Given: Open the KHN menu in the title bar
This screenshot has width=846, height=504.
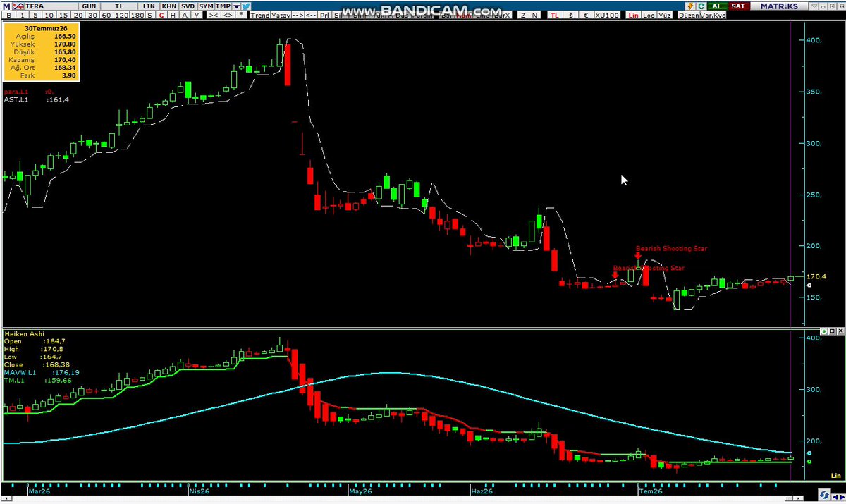Looking at the screenshot, I should point(169,6).
